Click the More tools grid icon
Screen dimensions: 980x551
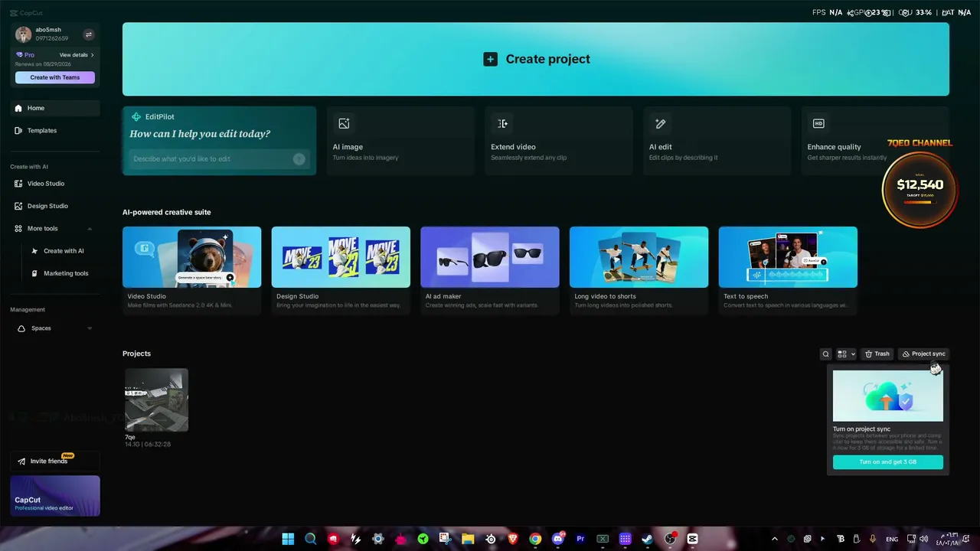tap(18, 229)
